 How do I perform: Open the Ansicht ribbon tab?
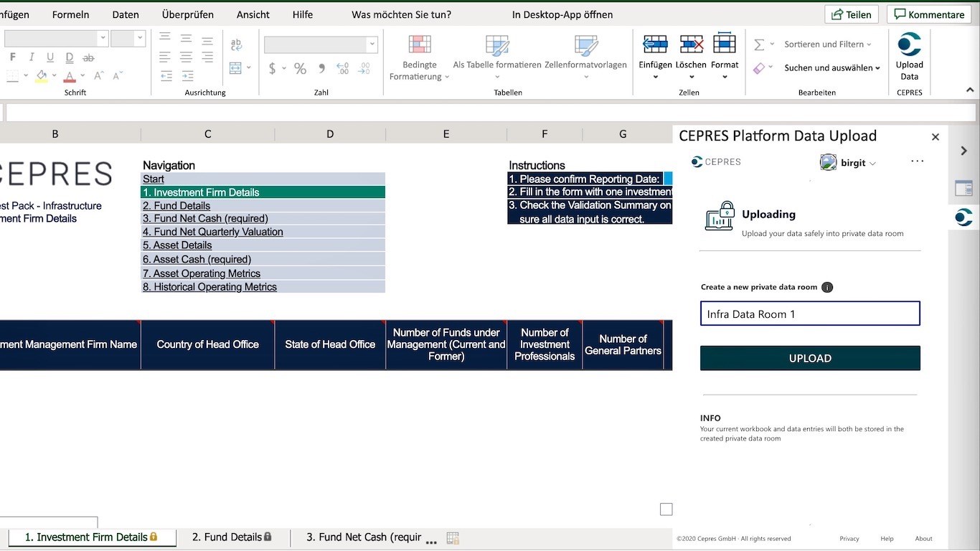[x=253, y=14]
